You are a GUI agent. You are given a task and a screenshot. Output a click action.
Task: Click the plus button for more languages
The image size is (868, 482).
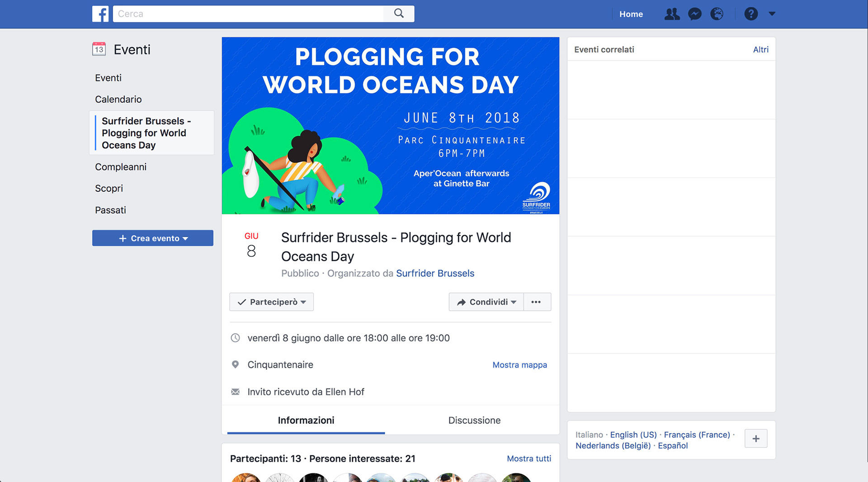point(756,439)
